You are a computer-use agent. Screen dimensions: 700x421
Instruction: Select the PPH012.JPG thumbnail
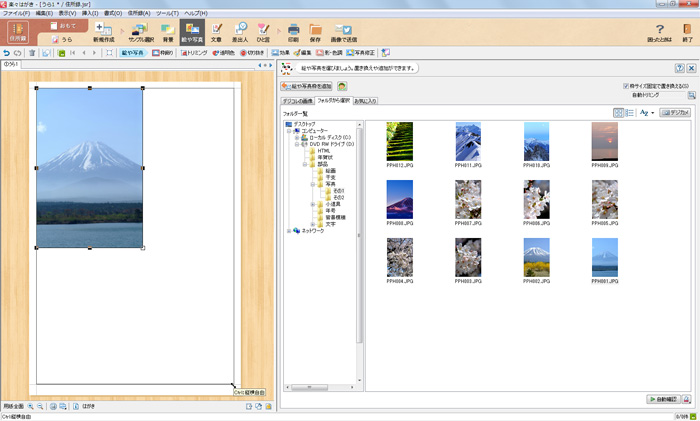[x=399, y=141]
